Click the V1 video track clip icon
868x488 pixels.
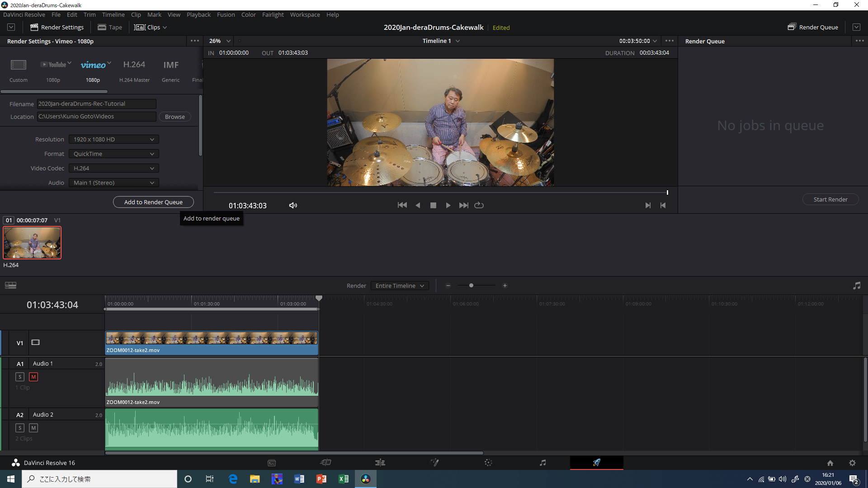(36, 343)
